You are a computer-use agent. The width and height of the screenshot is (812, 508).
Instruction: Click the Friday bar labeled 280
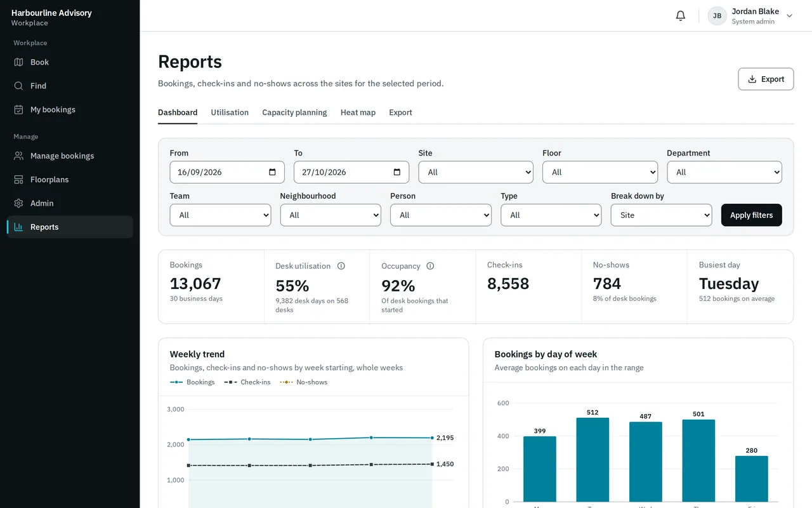pos(752,479)
